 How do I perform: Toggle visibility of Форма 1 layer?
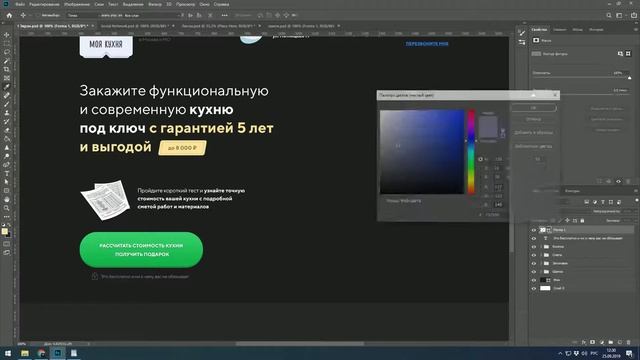(533, 230)
